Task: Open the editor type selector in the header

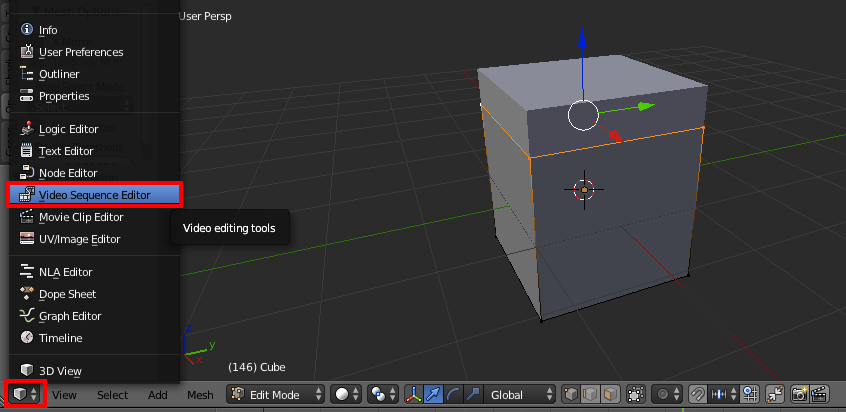Action: (26, 394)
